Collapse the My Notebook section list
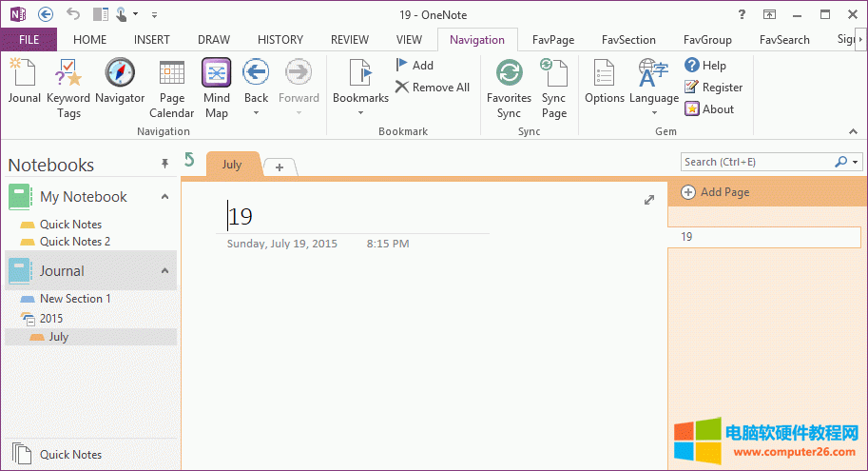The width and height of the screenshot is (868, 471). pyautogui.click(x=164, y=197)
